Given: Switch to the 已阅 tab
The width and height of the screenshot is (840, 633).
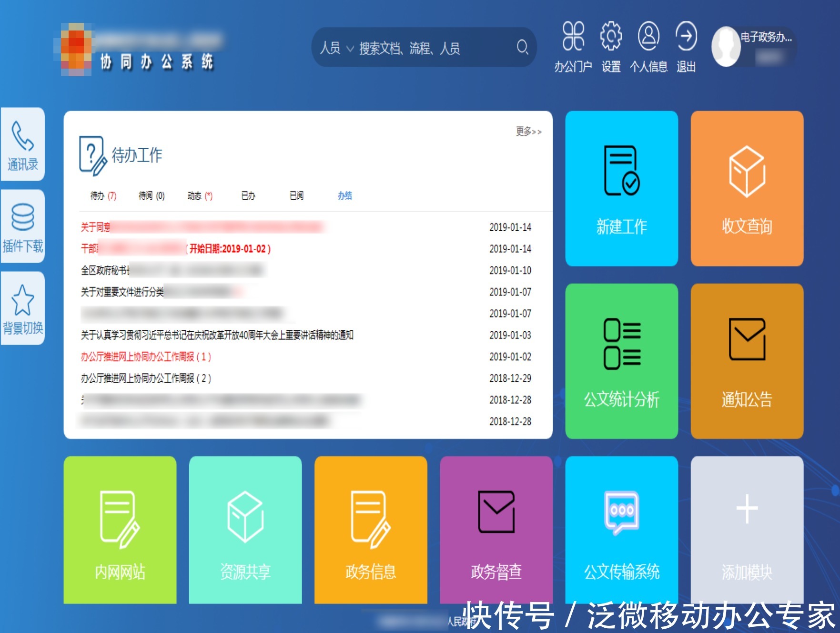Looking at the screenshot, I should pyautogui.click(x=296, y=196).
